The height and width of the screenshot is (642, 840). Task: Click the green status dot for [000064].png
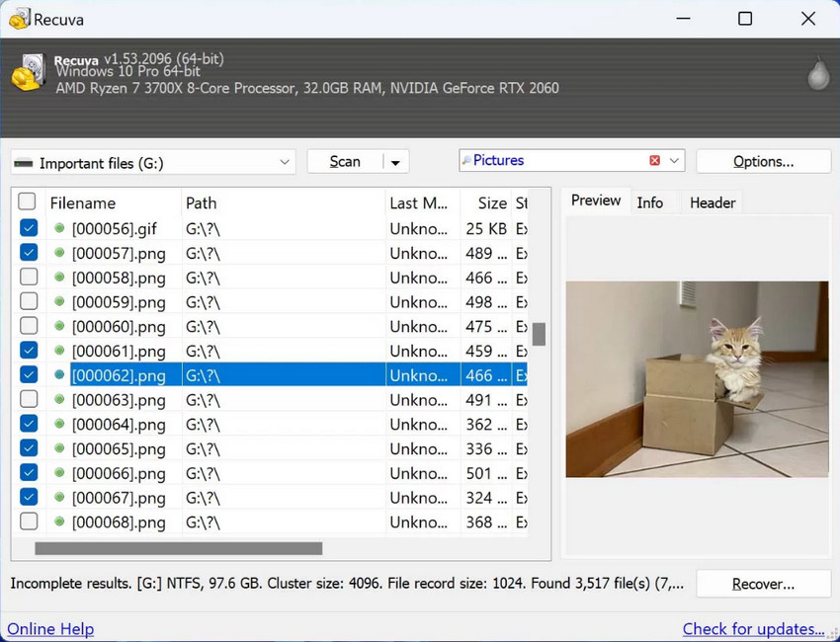[59, 424]
